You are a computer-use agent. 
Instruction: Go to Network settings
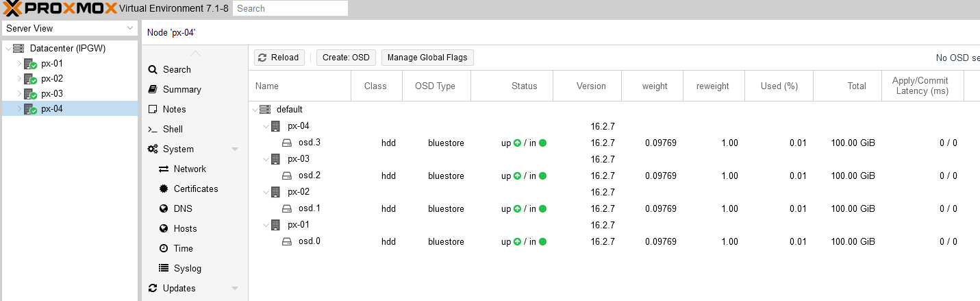[x=190, y=169]
